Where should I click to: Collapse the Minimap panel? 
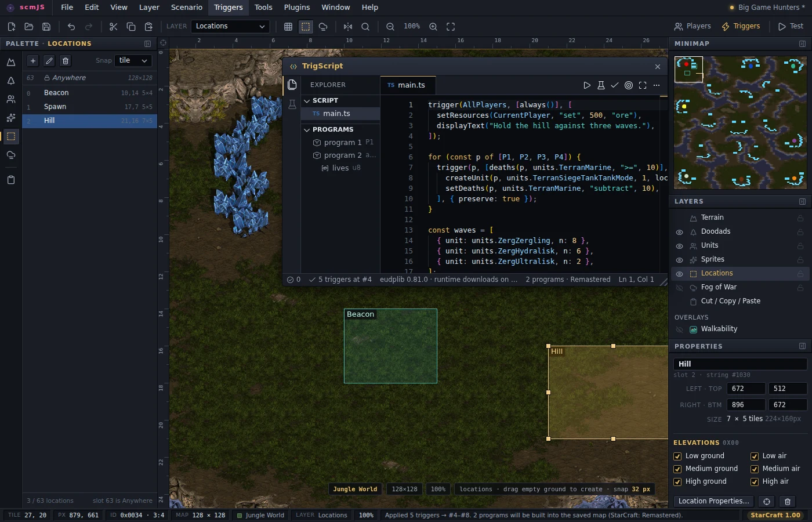(802, 44)
